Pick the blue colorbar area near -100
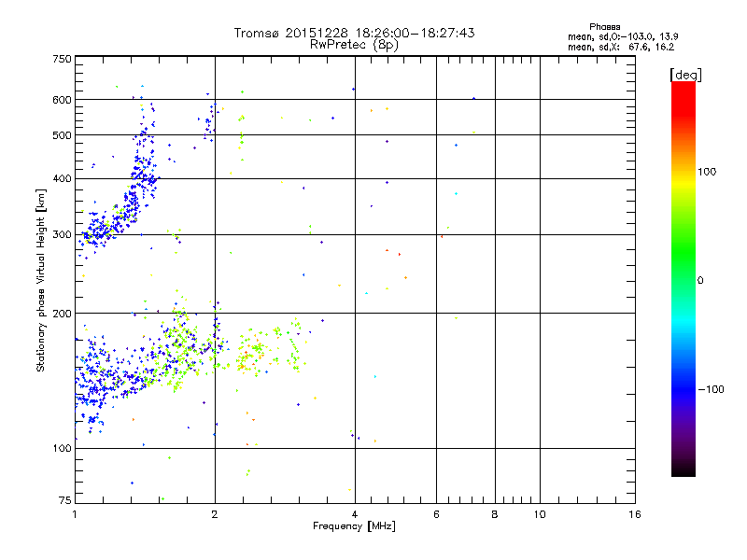 point(683,388)
